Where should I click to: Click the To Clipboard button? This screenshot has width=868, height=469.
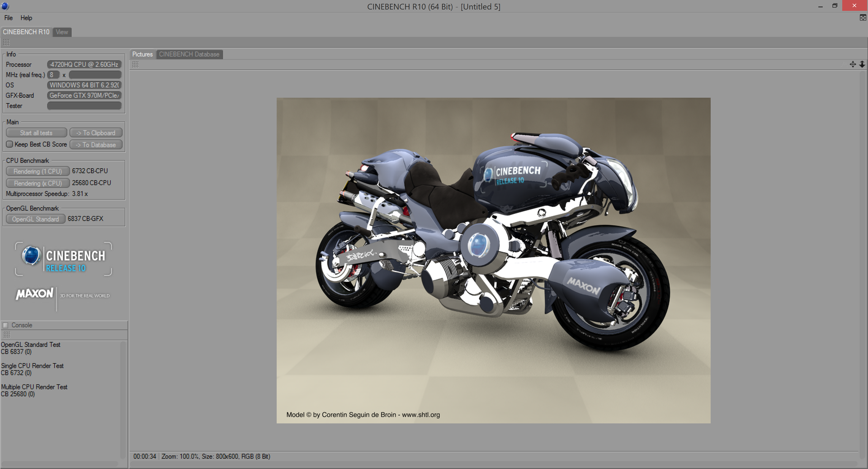point(96,133)
